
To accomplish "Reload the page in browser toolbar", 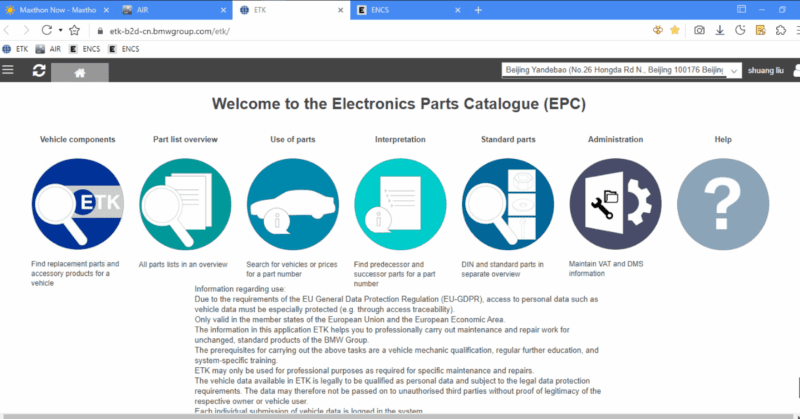I will tap(46, 30).
